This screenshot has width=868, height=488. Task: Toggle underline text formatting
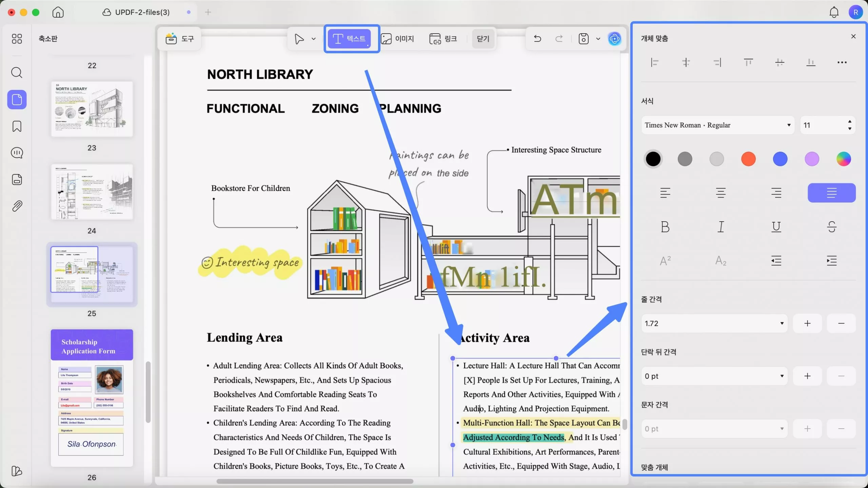tap(776, 227)
